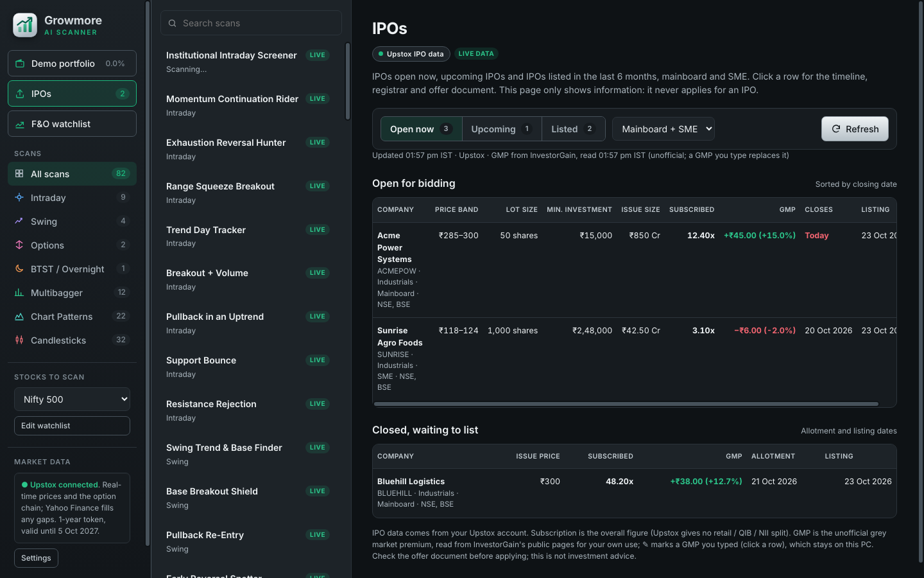Image resolution: width=924 pixels, height=578 pixels.
Task: Open the Acme Power Systems IPO row
Action: 634,270
